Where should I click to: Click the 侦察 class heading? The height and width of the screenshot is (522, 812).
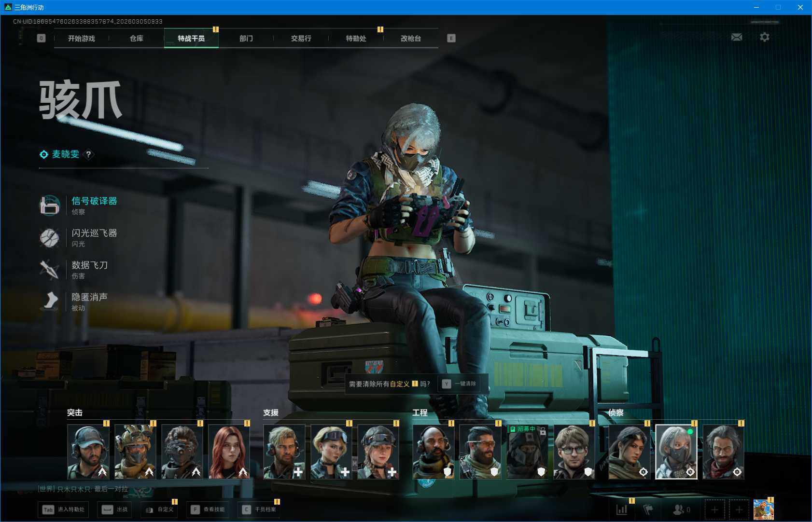click(x=616, y=412)
